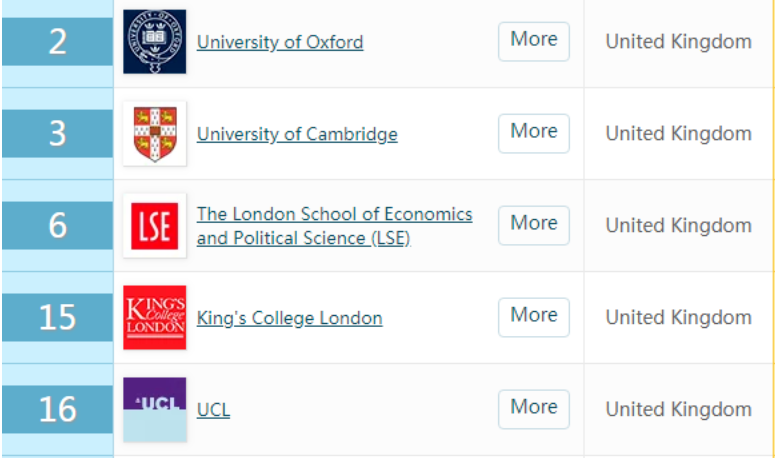Screen dimensions: 775x458
Task: Click the red LSE logo
Action: click(155, 225)
